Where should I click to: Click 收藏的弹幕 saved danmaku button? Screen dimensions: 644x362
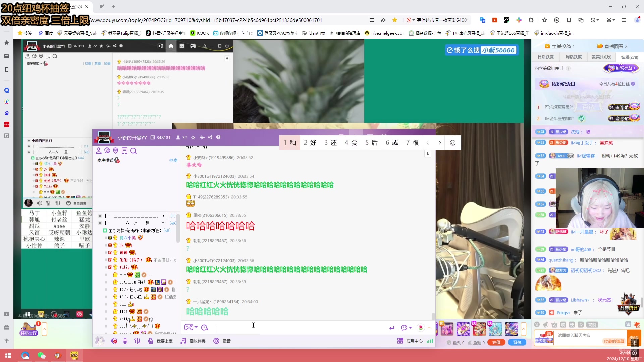point(614,341)
